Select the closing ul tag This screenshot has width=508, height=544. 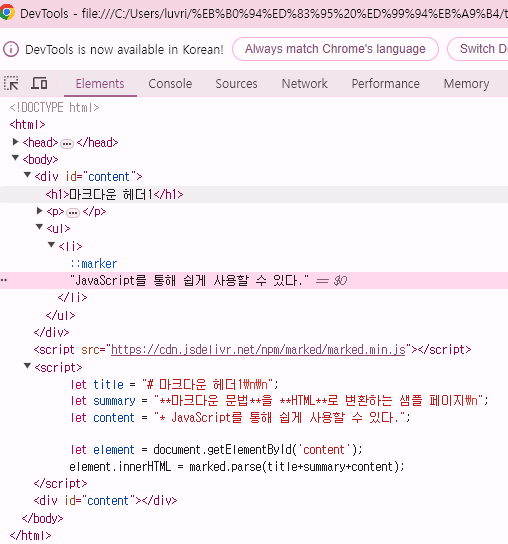(60, 315)
